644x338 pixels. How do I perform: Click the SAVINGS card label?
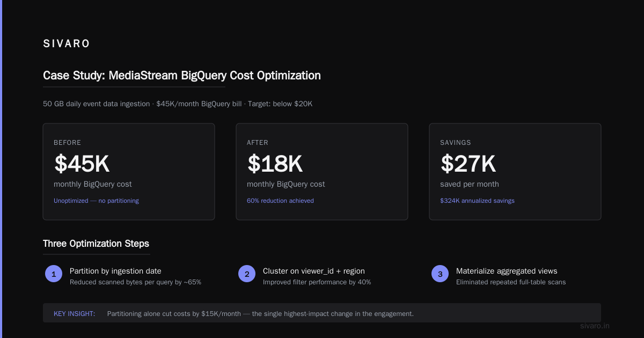coord(456,143)
